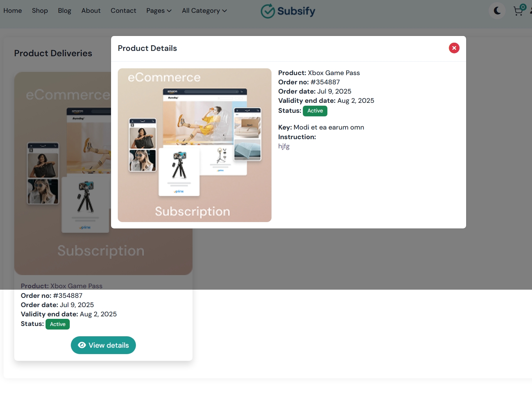Click 'Validity end date: Aug 2, 2025' in modal
Viewport: 532px width, 395px height.
pos(326,101)
